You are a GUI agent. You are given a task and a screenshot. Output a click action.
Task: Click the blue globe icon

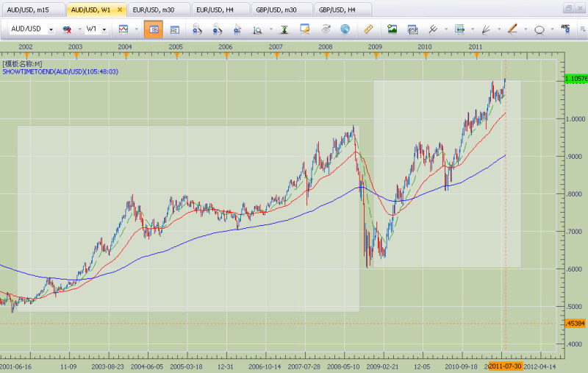tap(345, 29)
